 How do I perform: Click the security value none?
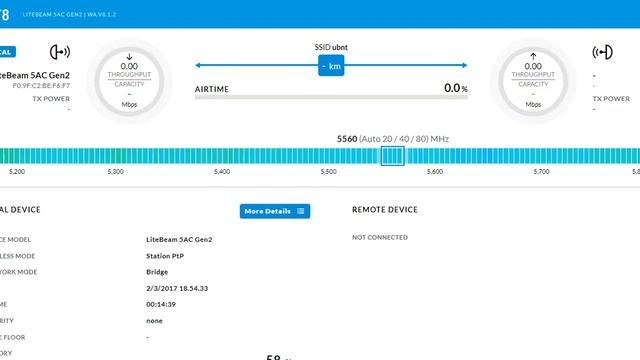[154, 321]
